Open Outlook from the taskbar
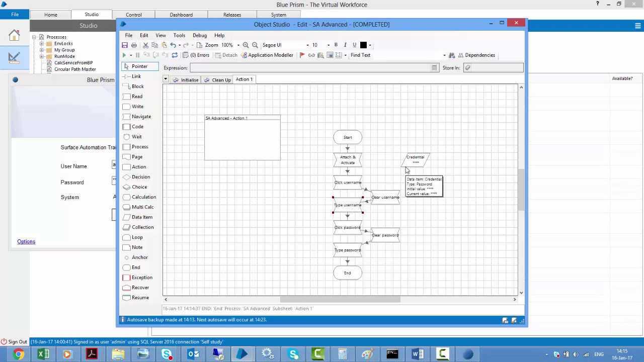The width and height of the screenshot is (644, 362). [x=193, y=354]
